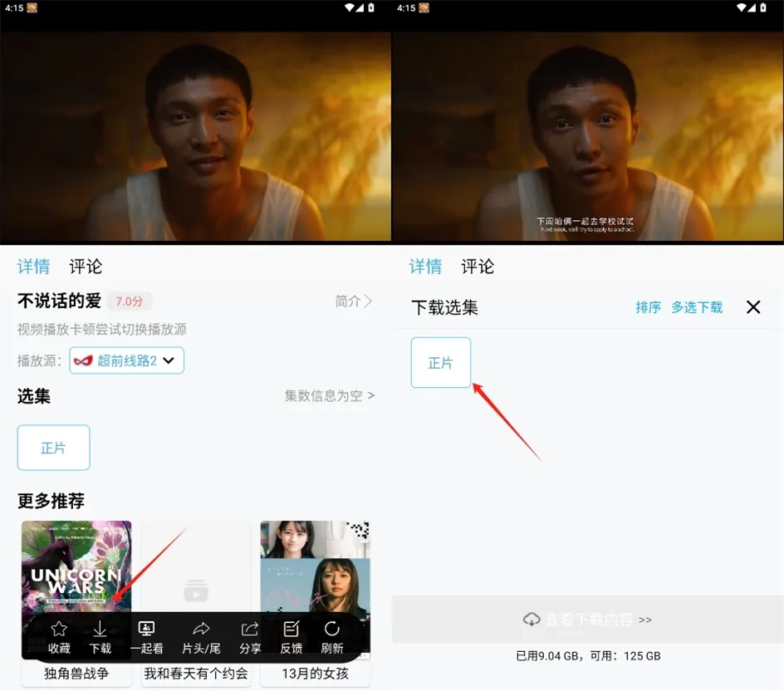
Task: Select 正片 episode under 选集
Action: pos(54,448)
